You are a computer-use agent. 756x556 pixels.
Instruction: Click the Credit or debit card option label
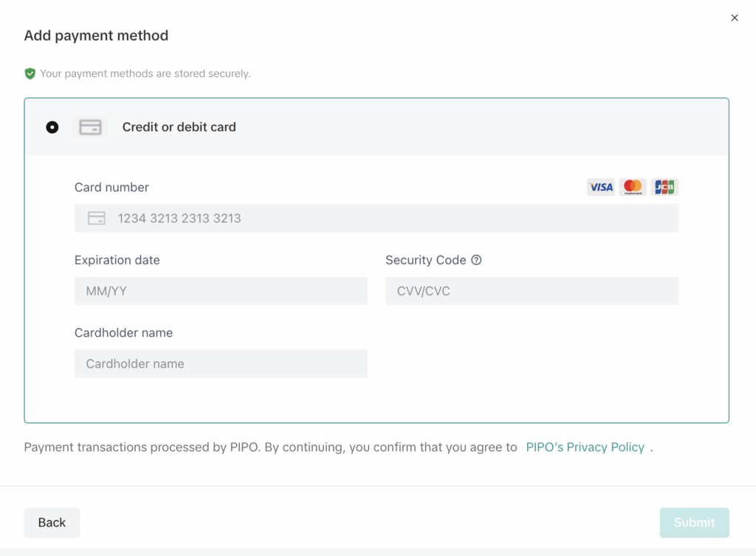tap(179, 127)
